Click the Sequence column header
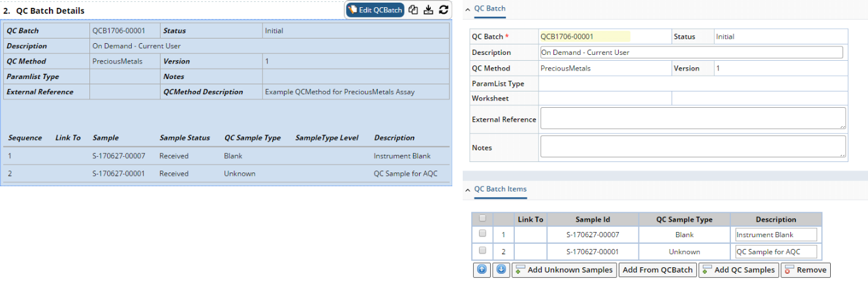868x281 pixels. 25,138
